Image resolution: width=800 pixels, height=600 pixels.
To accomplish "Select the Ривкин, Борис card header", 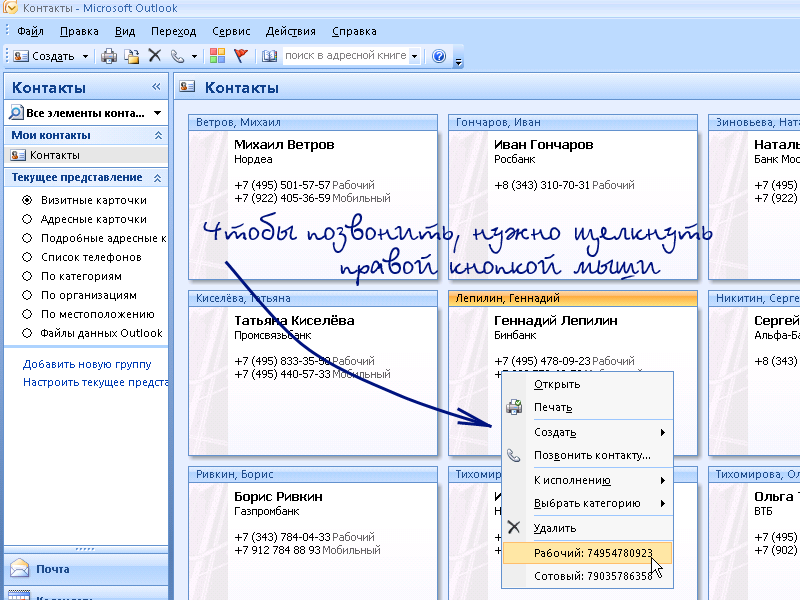I will click(313, 474).
